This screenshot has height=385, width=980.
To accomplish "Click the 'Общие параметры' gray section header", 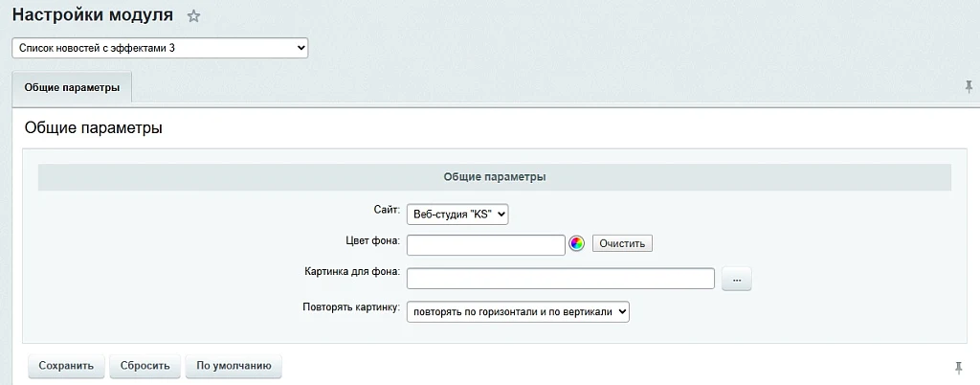I will point(495,177).
